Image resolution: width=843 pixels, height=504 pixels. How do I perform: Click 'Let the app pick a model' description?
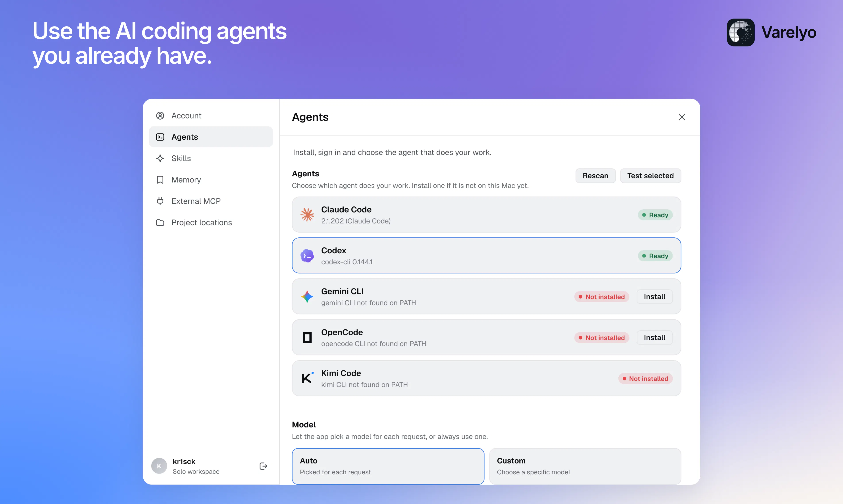click(x=390, y=437)
